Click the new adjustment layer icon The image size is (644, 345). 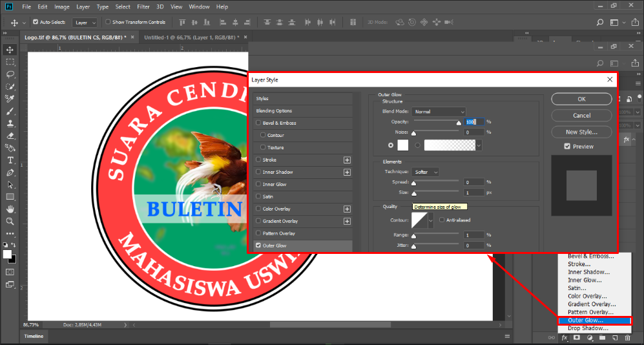[x=590, y=338]
